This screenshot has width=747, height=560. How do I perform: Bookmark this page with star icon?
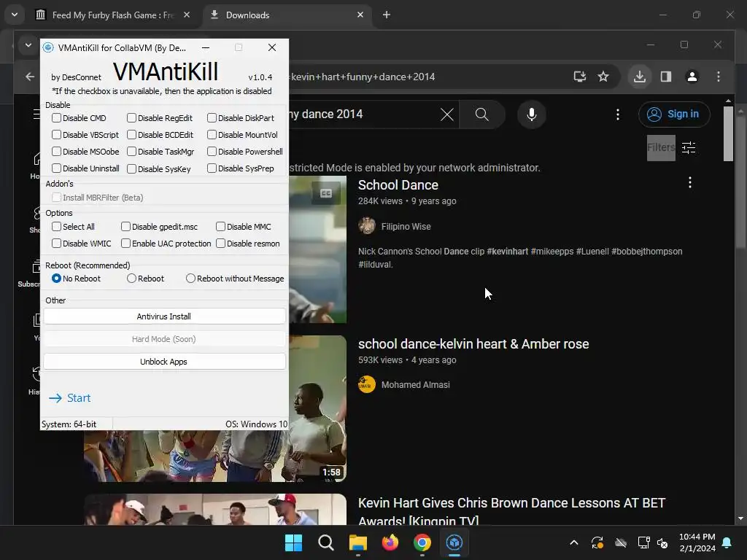tap(603, 77)
